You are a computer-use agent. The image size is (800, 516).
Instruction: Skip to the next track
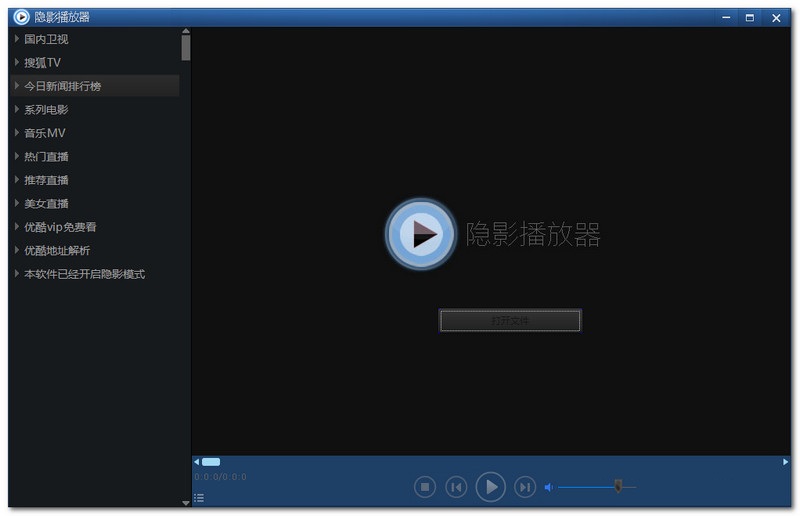pos(525,487)
